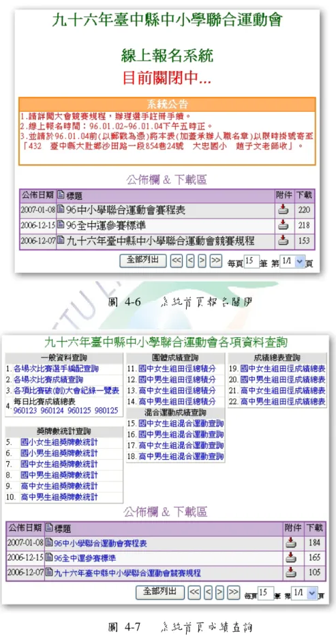The image size is (336, 644).
Task: Open 國中男生組獎牌數統計 link
Action: (x=59, y=475)
